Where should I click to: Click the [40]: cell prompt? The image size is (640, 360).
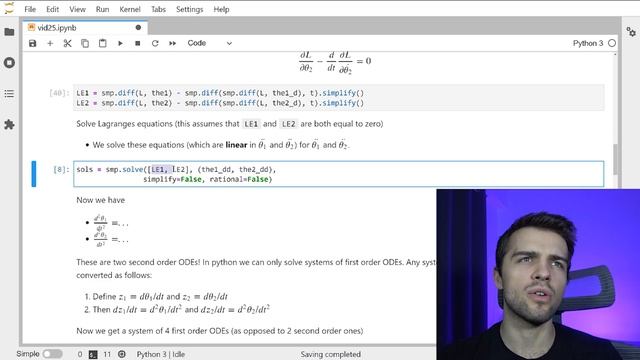(x=60, y=93)
